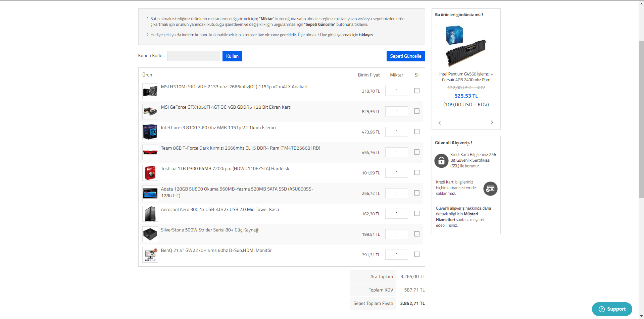
Task: Open the Adata SU800 SSD thumbnail
Action: click(150, 193)
